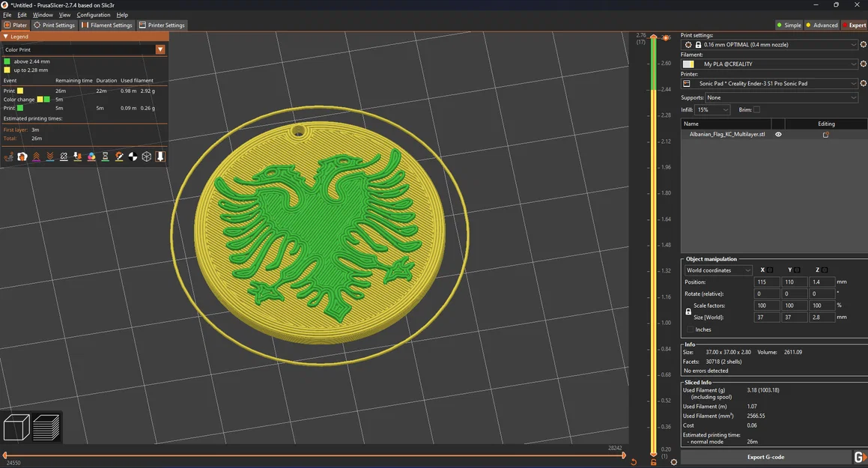This screenshot has height=468, width=868.
Task: Click vertical layer slider top thumb
Action: tap(654, 37)
